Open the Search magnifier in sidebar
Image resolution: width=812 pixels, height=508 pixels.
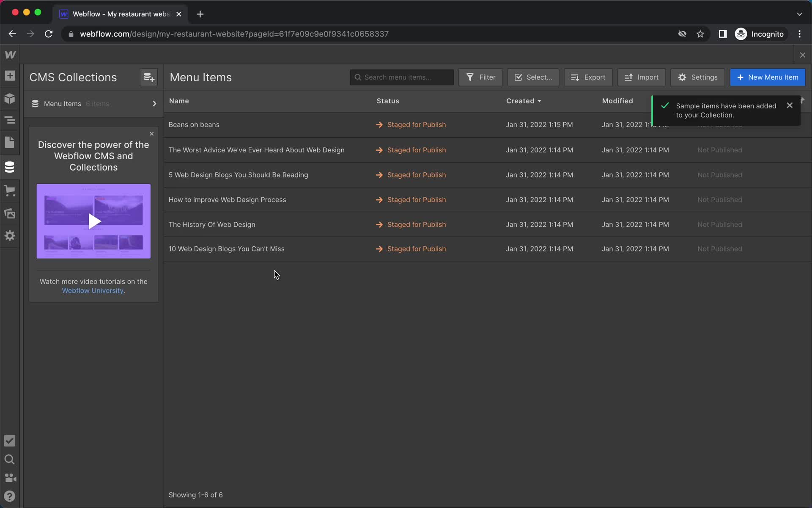(9, 459)
